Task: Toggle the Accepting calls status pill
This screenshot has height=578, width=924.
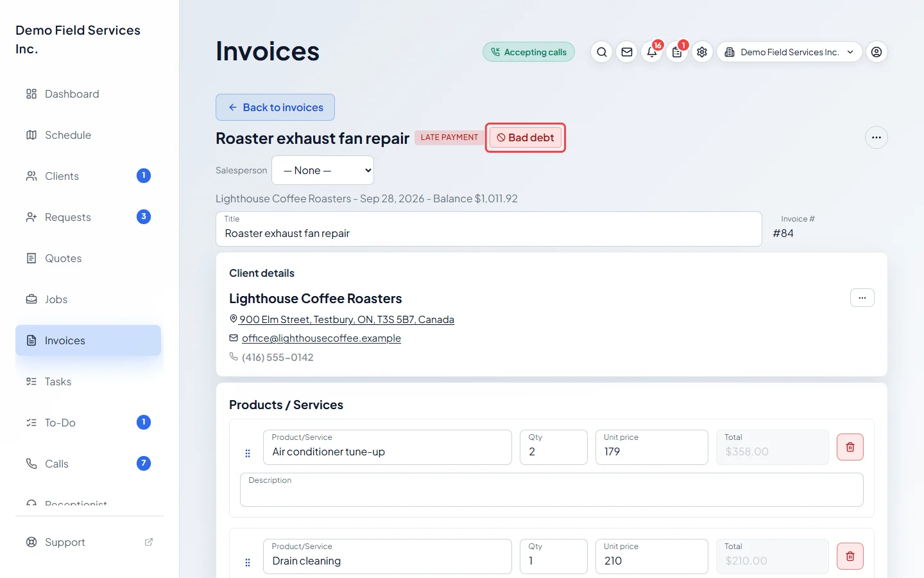Action: [529, 52]
